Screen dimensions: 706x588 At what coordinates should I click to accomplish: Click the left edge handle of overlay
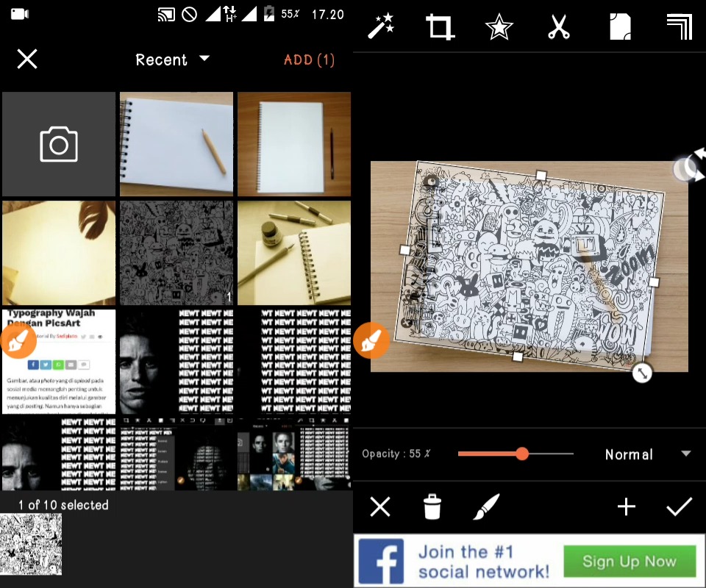click(x=404, y=250)
